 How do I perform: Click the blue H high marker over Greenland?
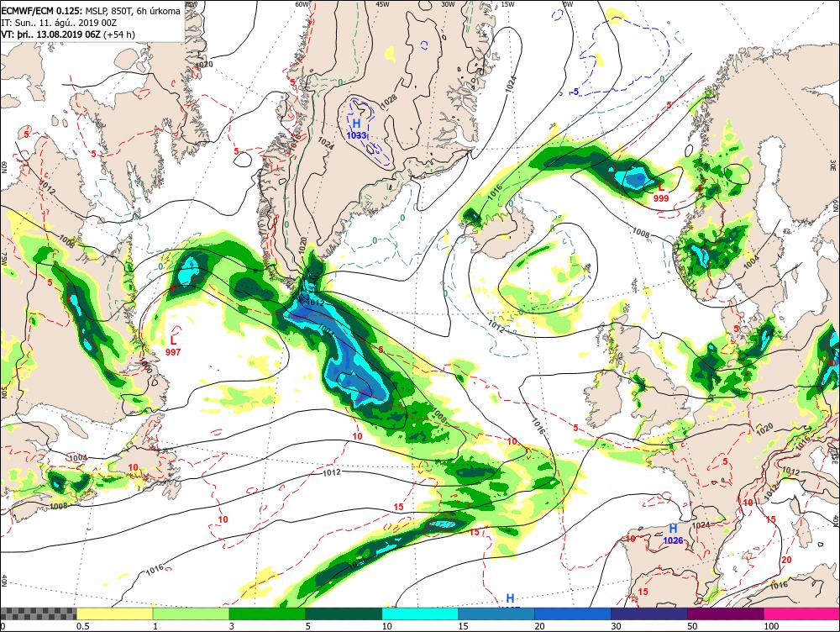[x=356, y=124]
